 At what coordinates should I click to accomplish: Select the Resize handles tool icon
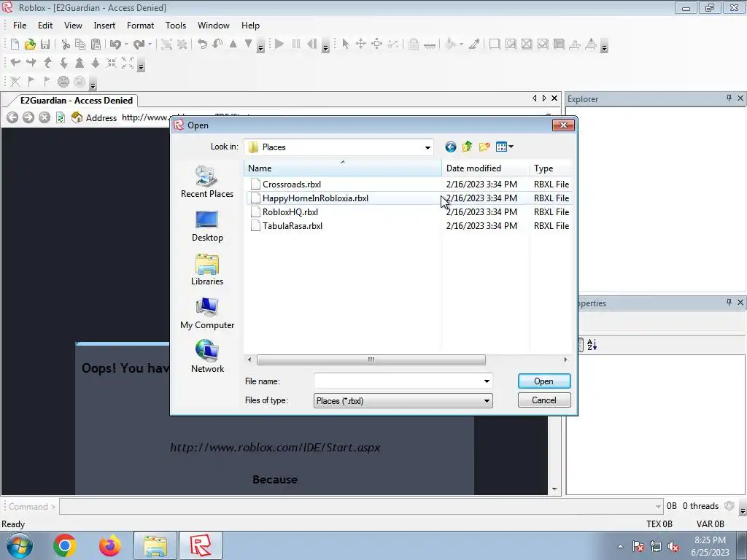[x=377, y=44]
